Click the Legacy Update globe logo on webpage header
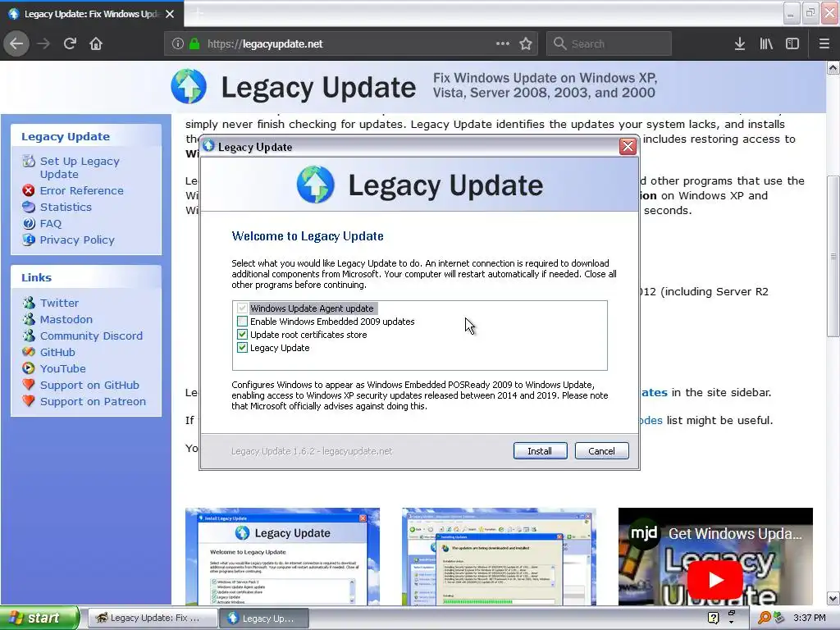840x630 pixels. pos(189,86)
